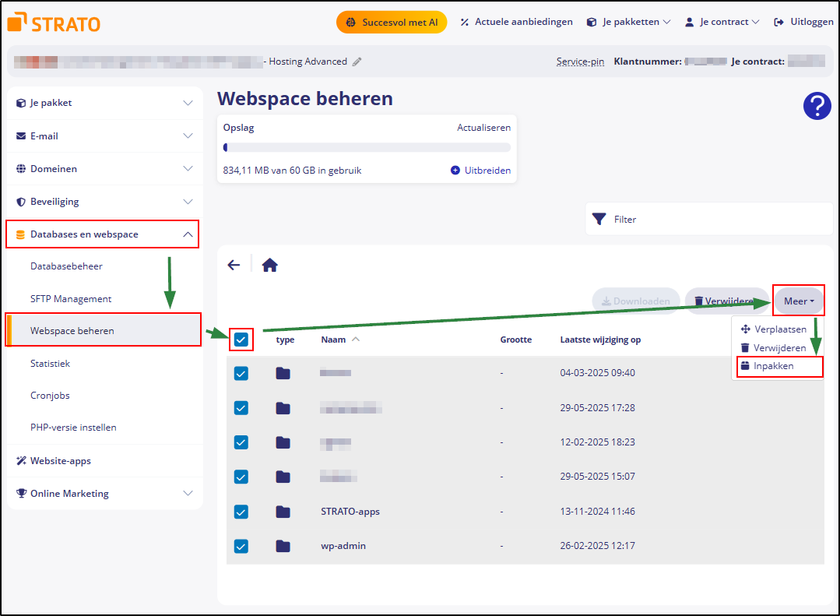The height and width of the screenshot is (616, 840).
Task: Select Inpakken from the Meer menu
Action: click(x=773, y=366)
